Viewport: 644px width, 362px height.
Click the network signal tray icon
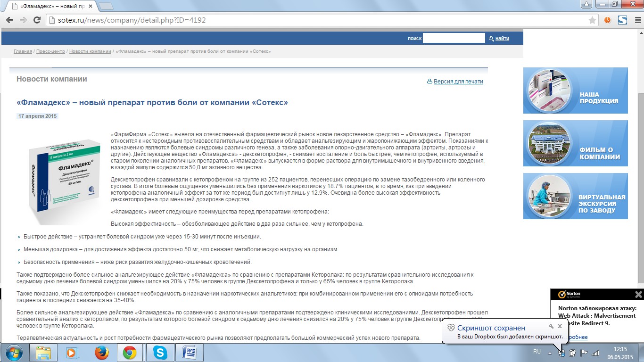tap(595, 353)
